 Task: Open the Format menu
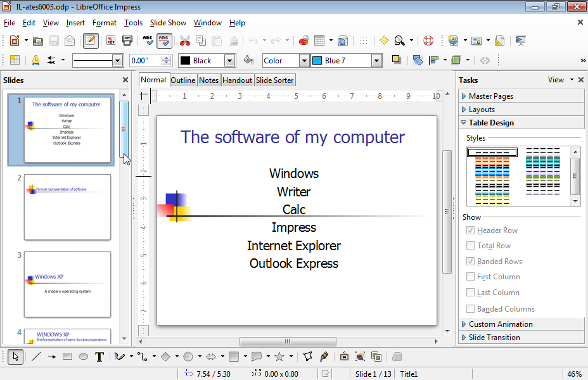105,23
